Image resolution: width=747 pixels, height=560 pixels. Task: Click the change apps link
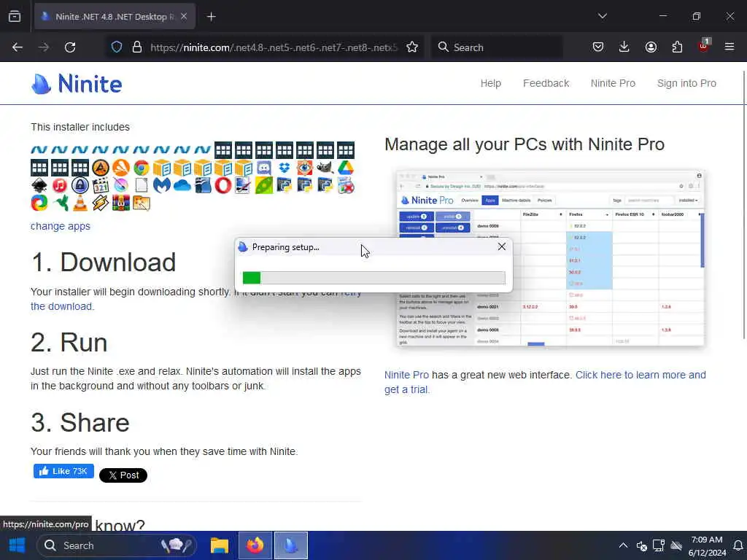pos(61,226)
